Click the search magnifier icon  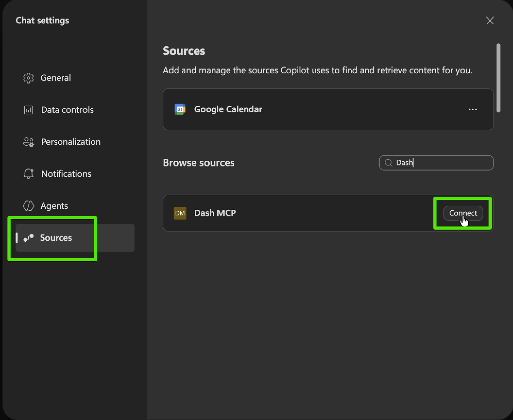(388, 163)
